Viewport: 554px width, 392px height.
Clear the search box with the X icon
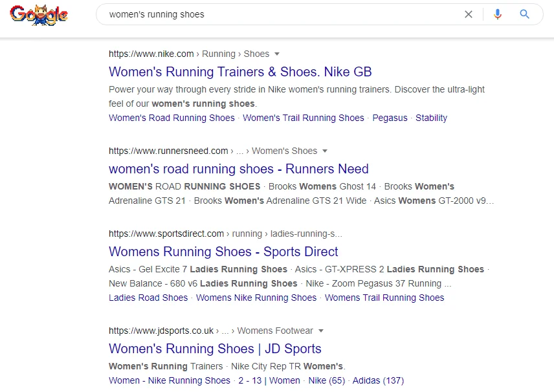[x=469, y=14]
